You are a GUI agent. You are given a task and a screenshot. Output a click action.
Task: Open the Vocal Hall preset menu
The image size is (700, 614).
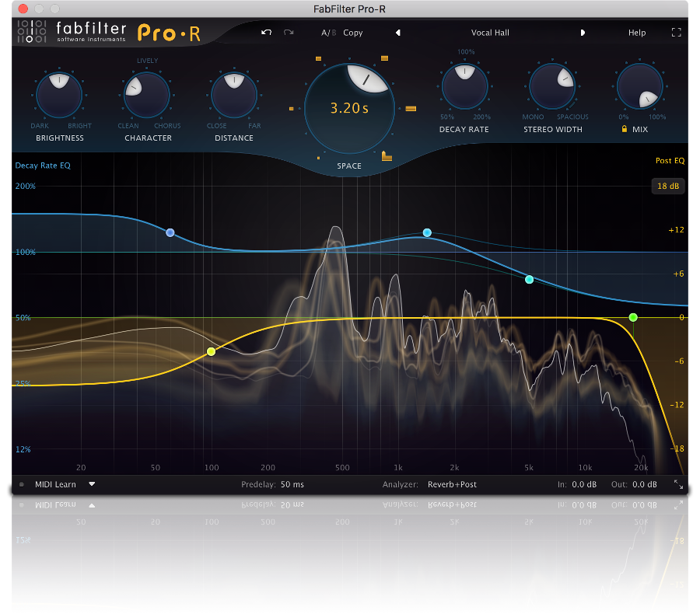(490, 33)
